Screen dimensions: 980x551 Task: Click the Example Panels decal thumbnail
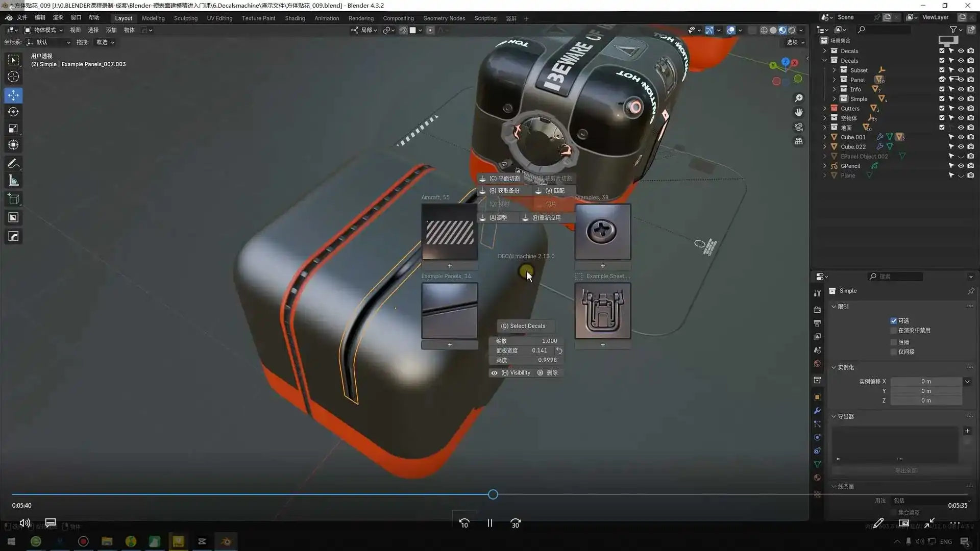click(449, 311)
